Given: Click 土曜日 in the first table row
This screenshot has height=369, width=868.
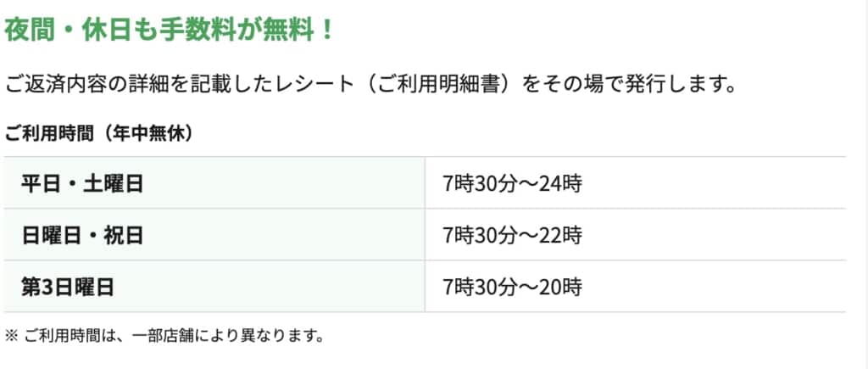Looking at the screenshot, I should tap(113, 183).
